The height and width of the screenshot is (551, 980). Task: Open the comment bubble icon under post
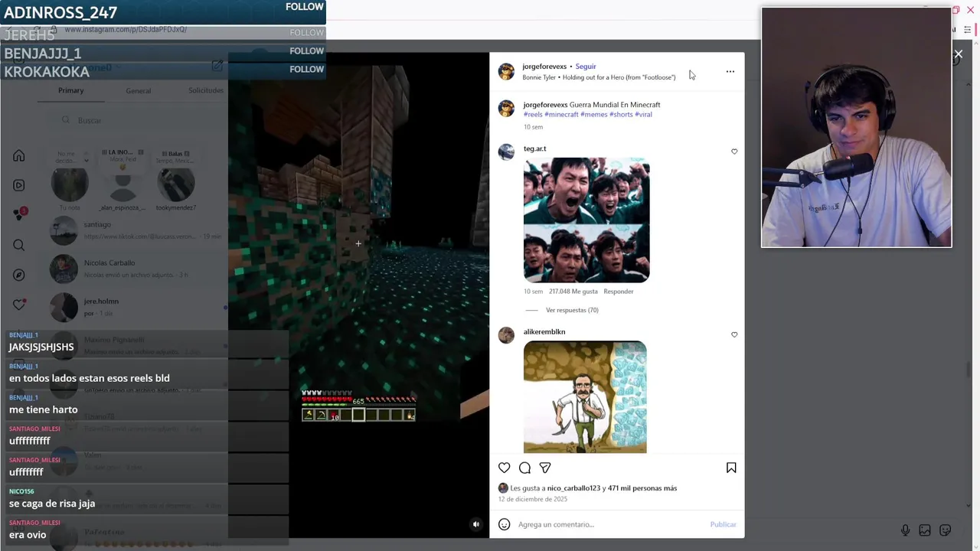tap(524, 468)
